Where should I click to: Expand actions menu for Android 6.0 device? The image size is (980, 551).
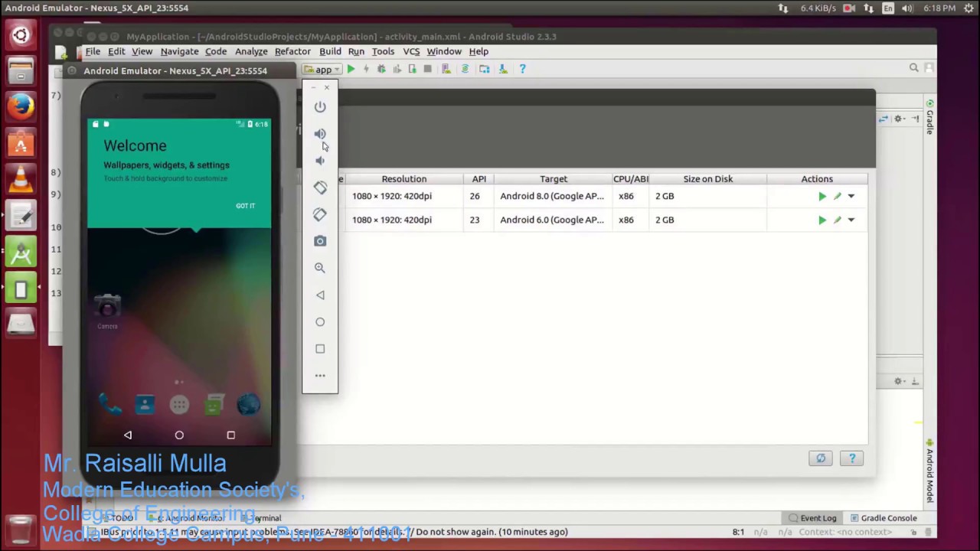point(851,220)
